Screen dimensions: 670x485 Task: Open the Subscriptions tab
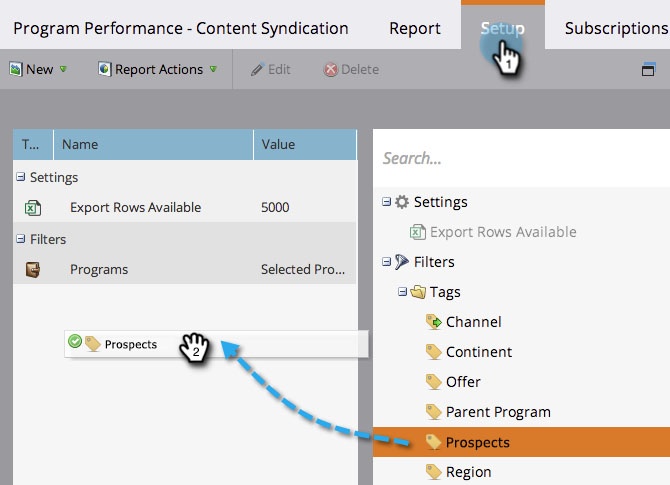tap(615, 28)
